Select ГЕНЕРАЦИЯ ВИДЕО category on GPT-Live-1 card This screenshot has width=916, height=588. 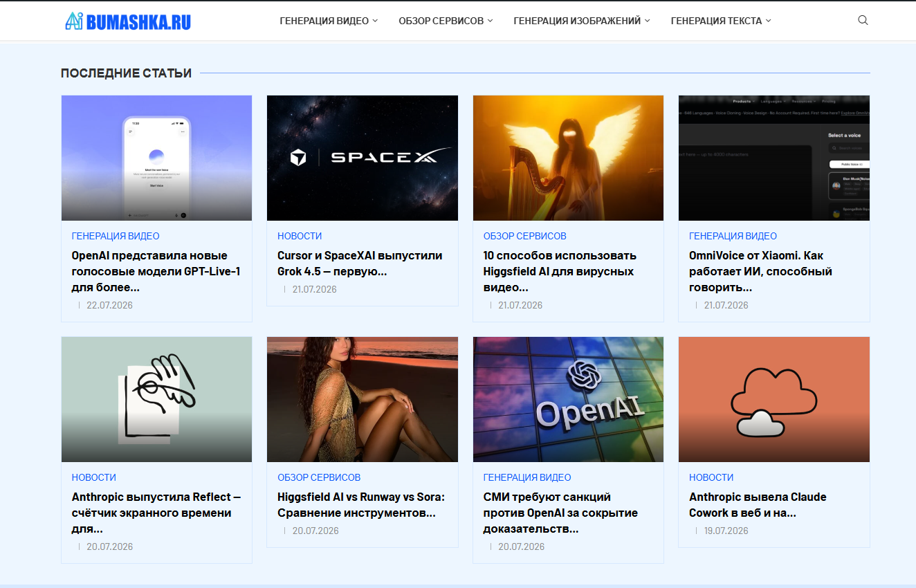[x=116, y=236]
